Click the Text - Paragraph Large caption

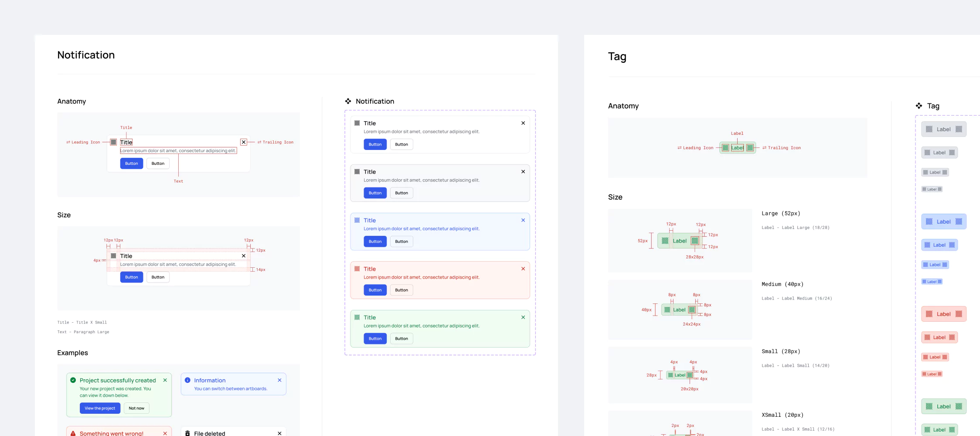coord(83,332)
